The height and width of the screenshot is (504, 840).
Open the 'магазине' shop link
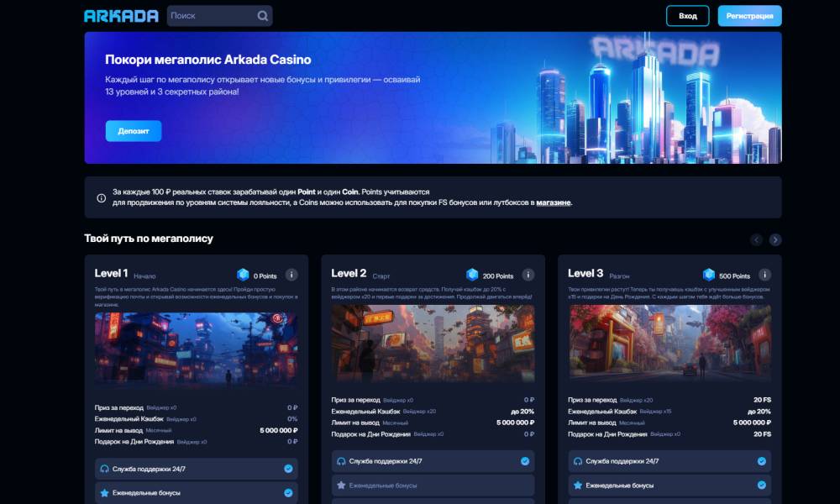554,202
